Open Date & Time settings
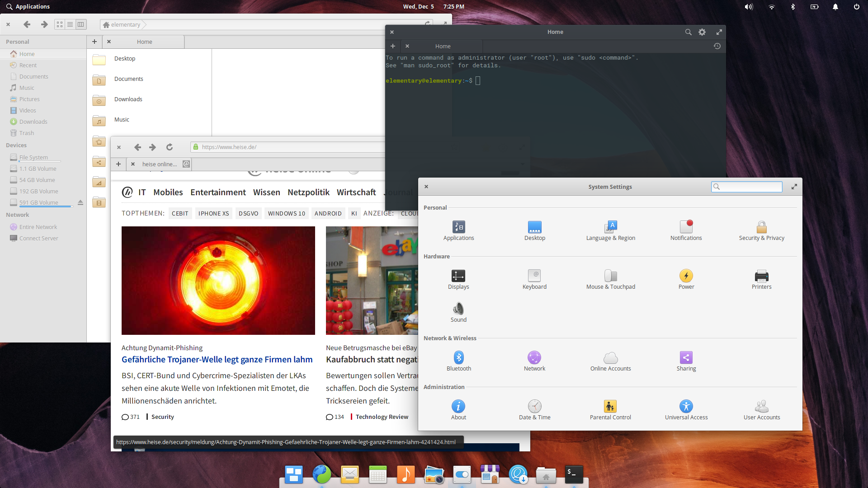The width and height of the screenshot is (868, 488). (x=534, y=410)
